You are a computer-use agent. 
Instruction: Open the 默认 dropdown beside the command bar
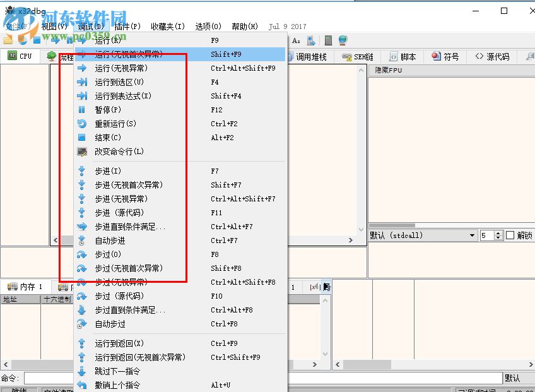click(x=513, y=377)
